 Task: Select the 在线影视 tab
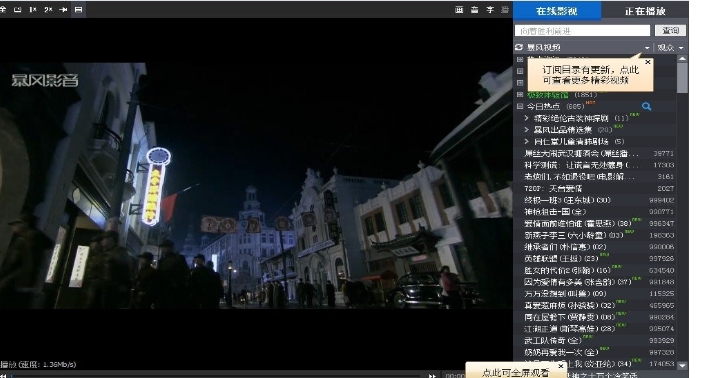tap(557, 11)
